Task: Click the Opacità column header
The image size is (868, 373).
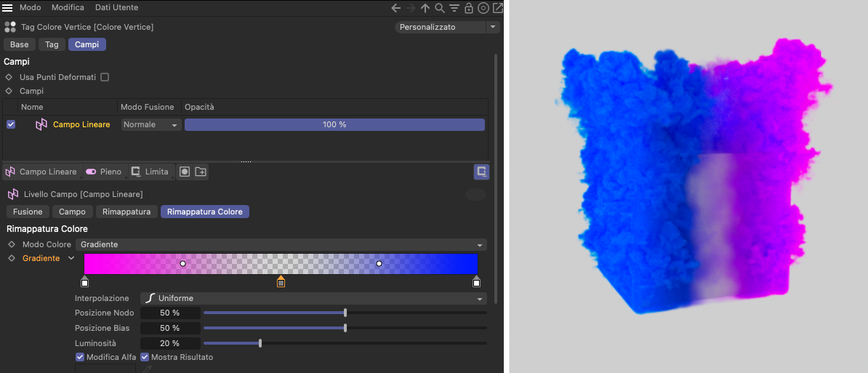Action: tap(199, 107)
